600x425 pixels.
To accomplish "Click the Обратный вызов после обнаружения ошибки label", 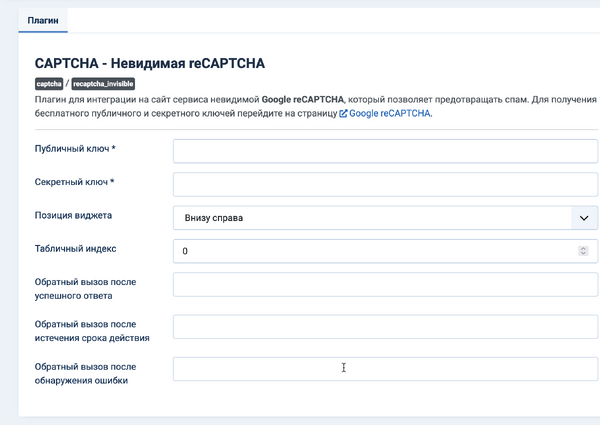I will 85,373.
